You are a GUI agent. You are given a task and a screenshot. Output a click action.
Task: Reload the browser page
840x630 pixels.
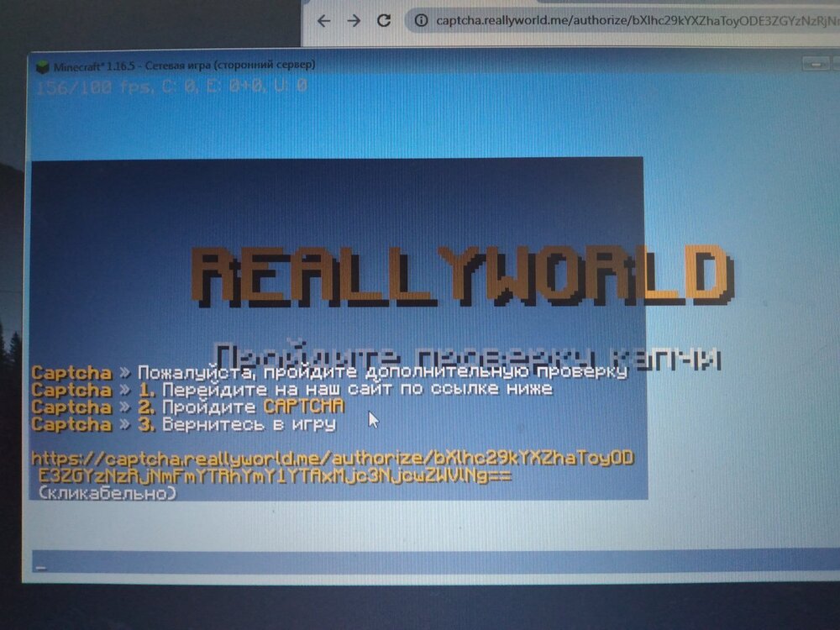[384, 20]
